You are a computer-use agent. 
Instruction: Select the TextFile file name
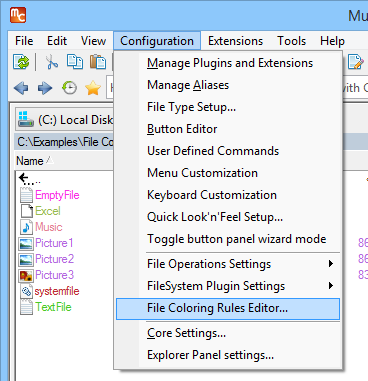(x=53, y=307)
